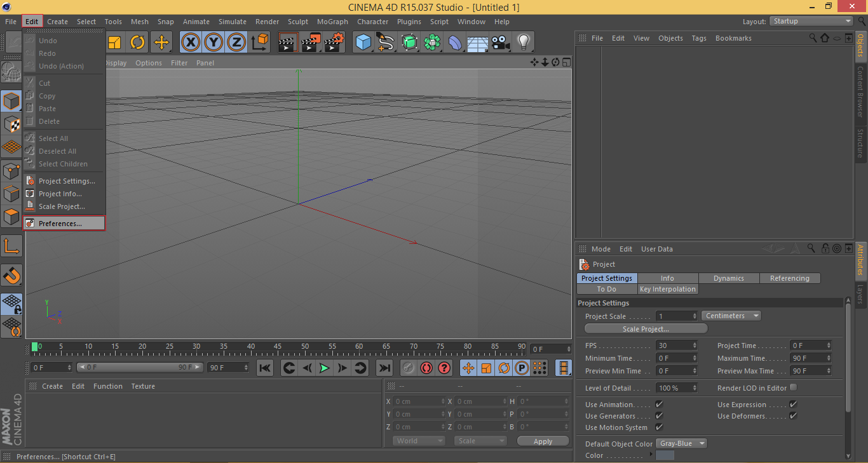Select the Rotate tool in top toolbar
This screenshot has height=463, width=868.
tap(138, 43)
